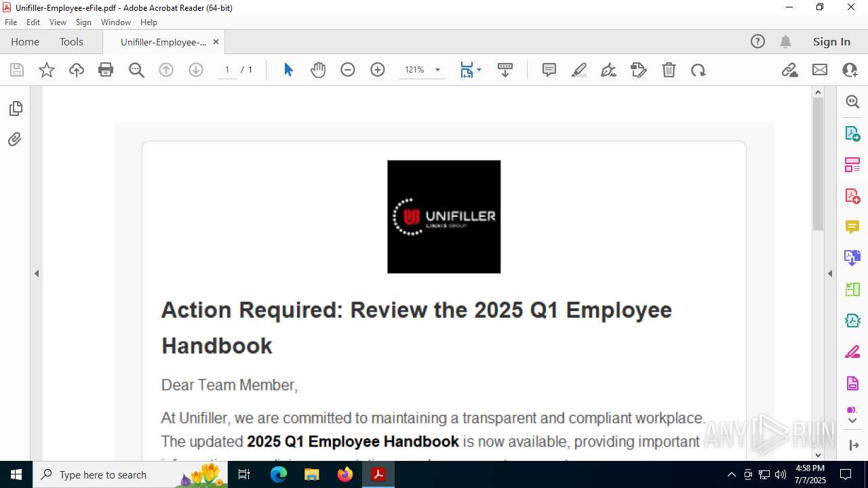The width and height of the screenshot is (868, 488).
Task: Add a sticky note comment
Action: (x=549, y=70)
